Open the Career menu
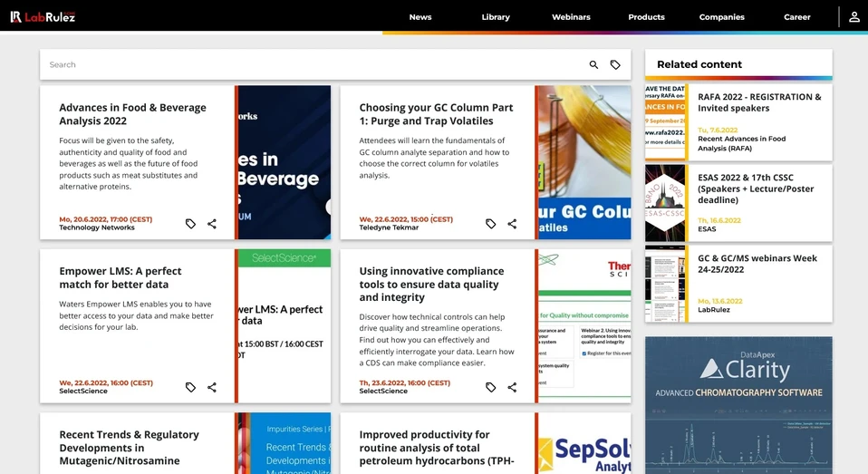This screenshot has height=474, width=868. [x=796, y=17]
